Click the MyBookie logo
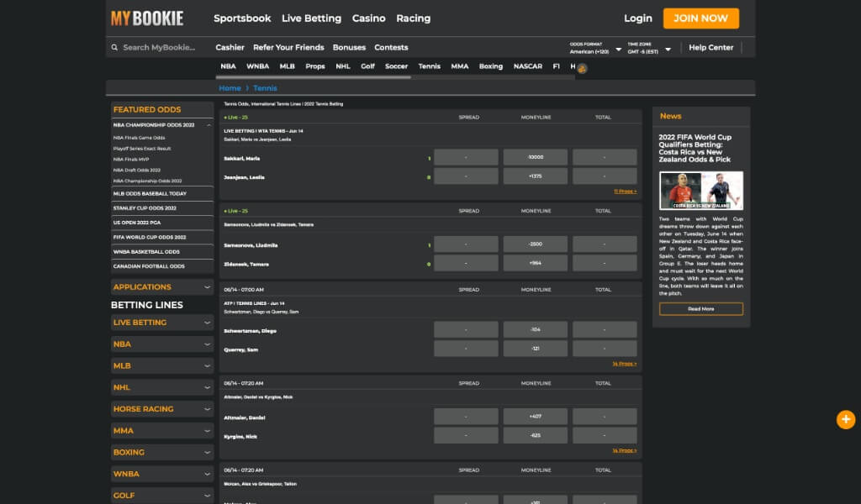The width and height of the screenshot is (861, 504). pos(147,18)
